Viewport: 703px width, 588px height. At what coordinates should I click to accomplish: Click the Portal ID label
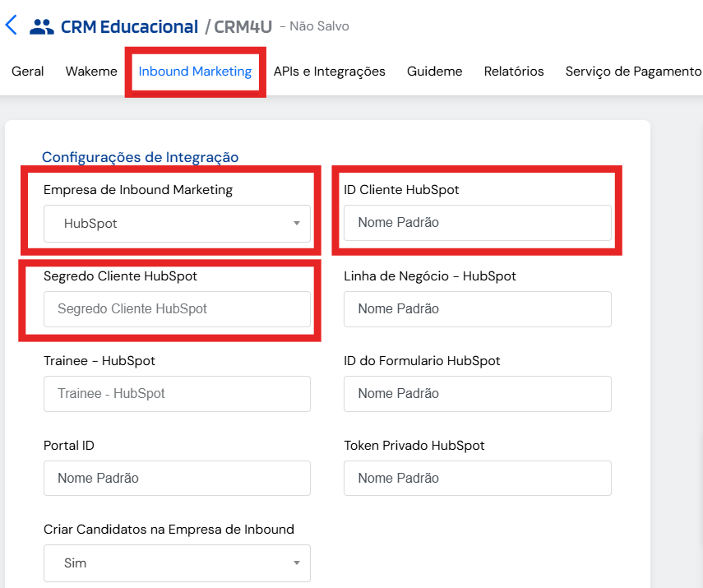[69, 446]
